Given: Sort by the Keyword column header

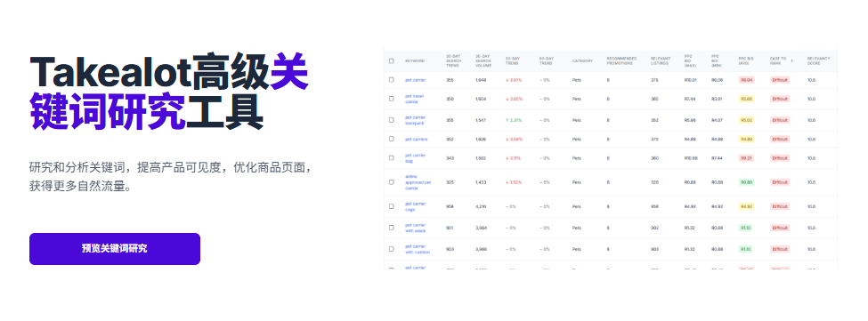Looking at the screenshot, I should click(415, 60).
